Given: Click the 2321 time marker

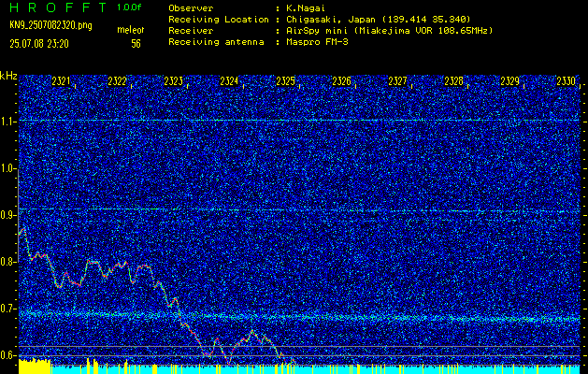Looking at the screenshot, I should (61, 81).
